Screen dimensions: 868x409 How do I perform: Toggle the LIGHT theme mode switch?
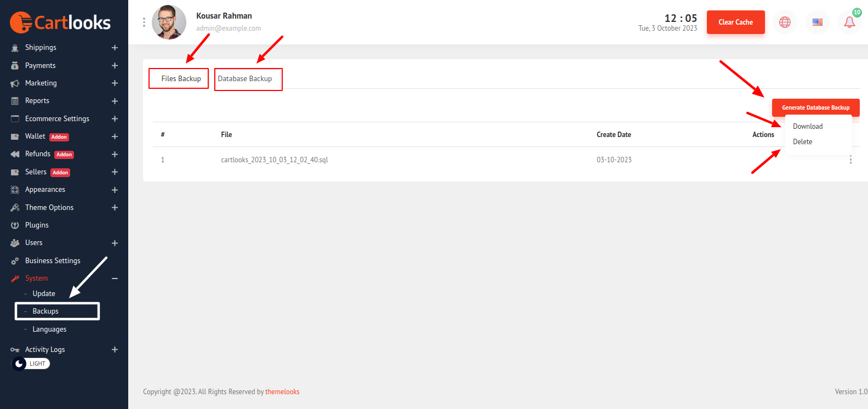[x=31, y=363]
